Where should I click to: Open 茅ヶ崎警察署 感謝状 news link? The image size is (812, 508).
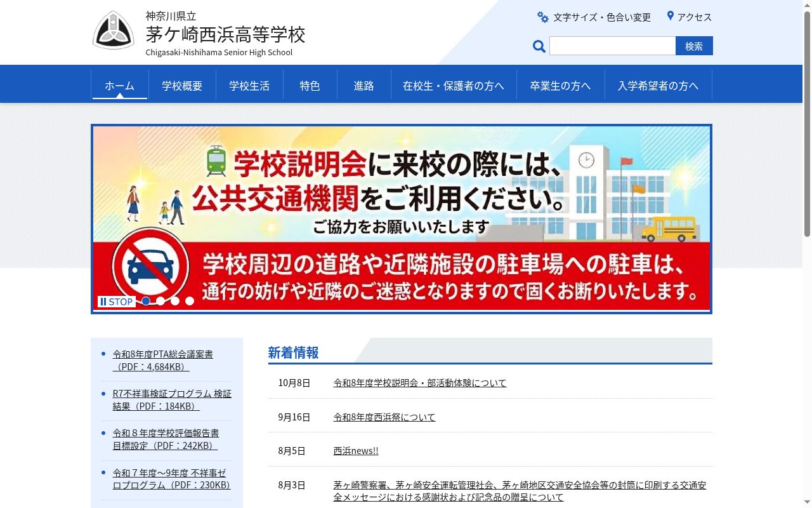(520, 491)
